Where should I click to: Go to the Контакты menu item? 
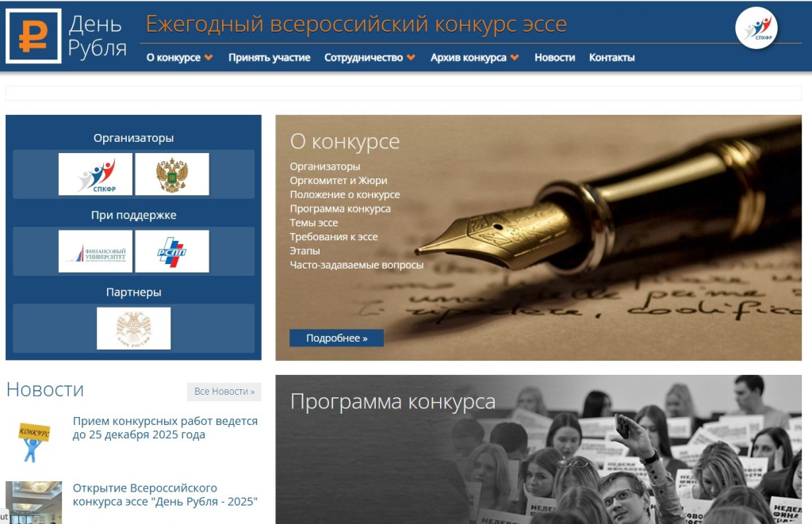click(x=611, y=58)
